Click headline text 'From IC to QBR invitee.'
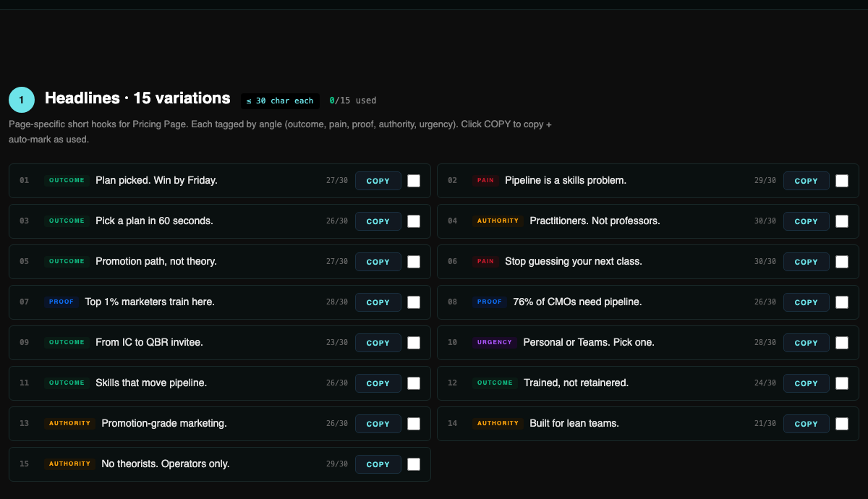868x499 pixels. 149,342
